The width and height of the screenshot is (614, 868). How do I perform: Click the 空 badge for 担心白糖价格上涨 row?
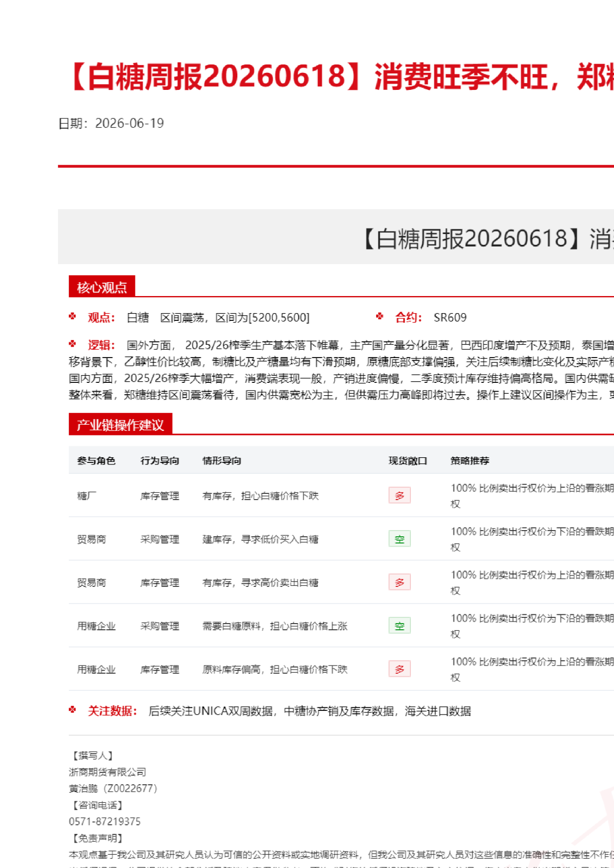tap(400, 626)
